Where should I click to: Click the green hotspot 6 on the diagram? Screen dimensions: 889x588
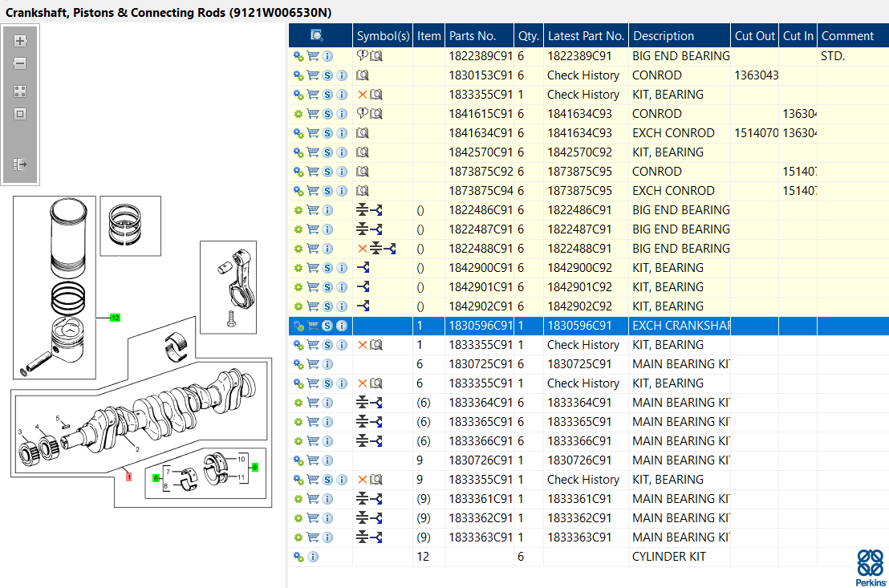156,478
